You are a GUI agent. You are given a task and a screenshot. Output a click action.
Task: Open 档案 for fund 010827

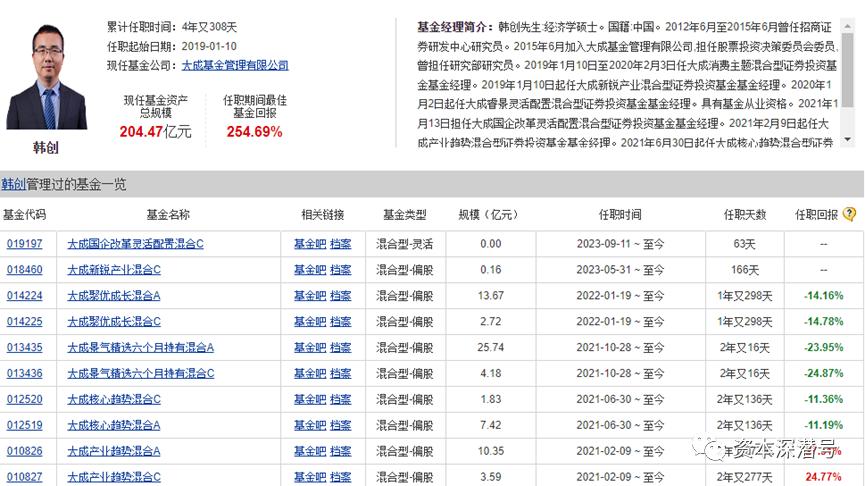[340, 477]
